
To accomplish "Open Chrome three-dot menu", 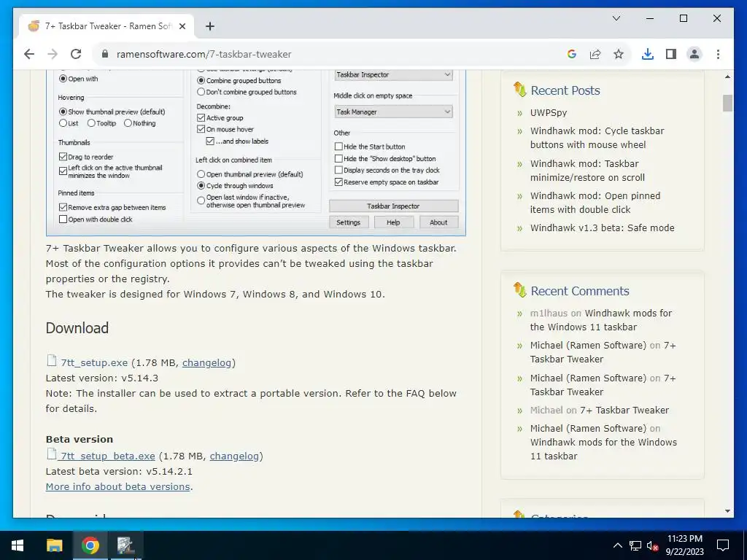I will (x=718, y=54).
